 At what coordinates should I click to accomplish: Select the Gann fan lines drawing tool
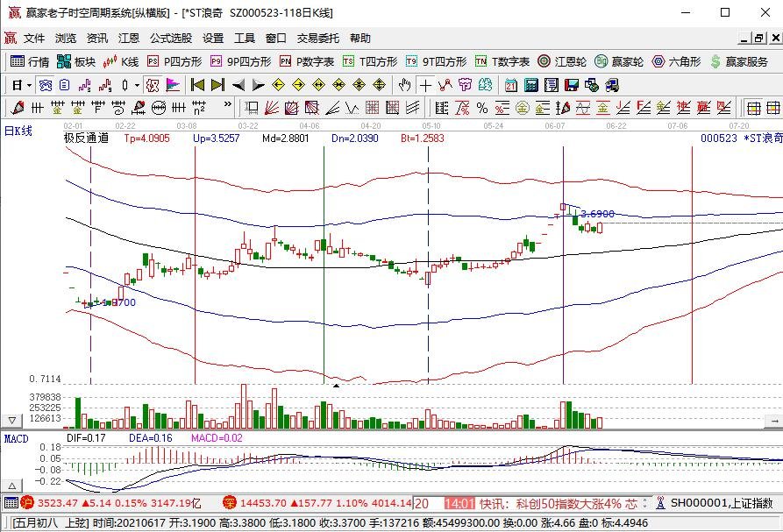click(272, 108)
